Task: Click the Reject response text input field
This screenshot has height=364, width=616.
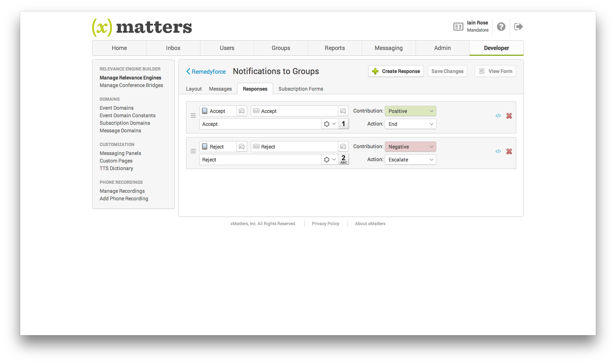Action: [260, 160]
